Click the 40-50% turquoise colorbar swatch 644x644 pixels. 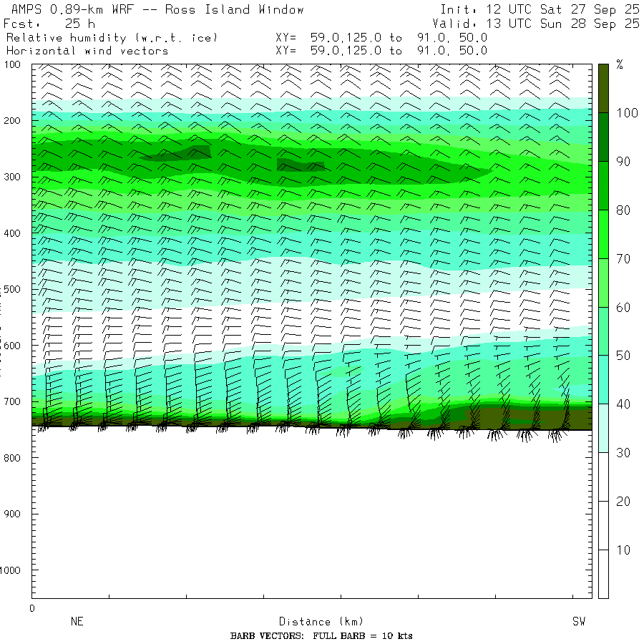603,379
